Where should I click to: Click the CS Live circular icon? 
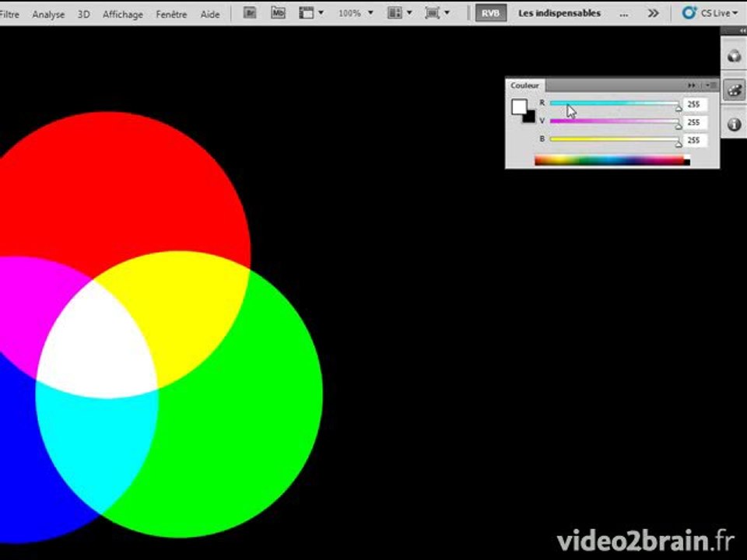[689, 13]
